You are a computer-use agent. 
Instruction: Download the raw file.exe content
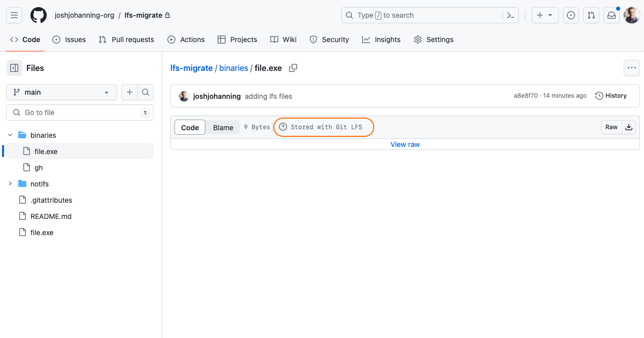click(629, 127)
